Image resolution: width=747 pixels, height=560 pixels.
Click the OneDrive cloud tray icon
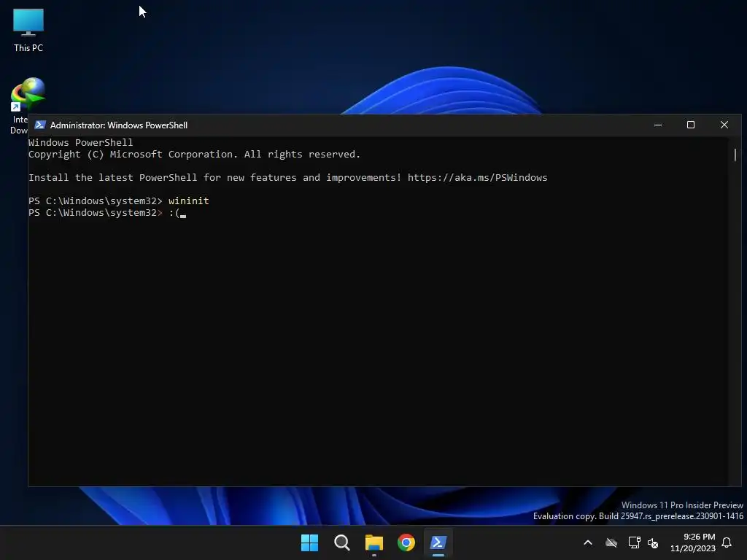611,542
